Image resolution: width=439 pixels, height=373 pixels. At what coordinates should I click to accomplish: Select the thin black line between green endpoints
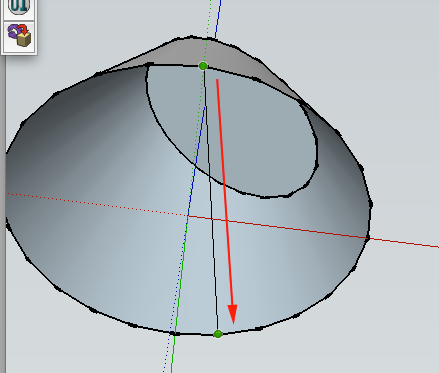[x=211, y=200]
